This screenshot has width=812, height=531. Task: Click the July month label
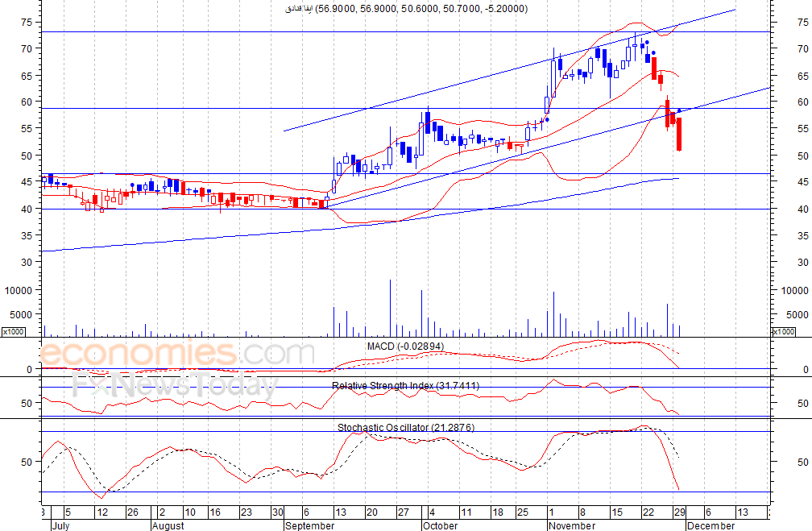[x=60, y=525]
